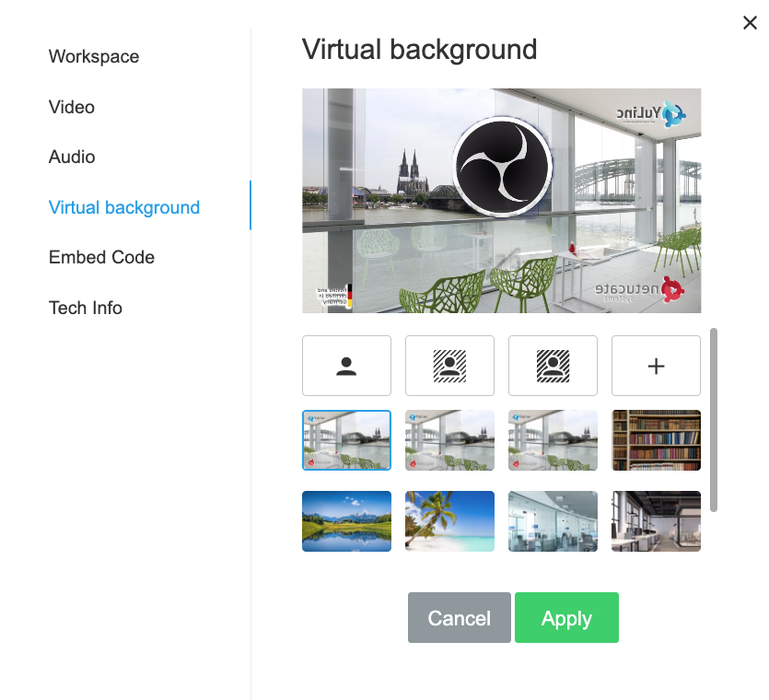Viewport: 769px width, 700px height.
Task: Select the third Cologne terrace thumbnail
Action: [553, 440]
